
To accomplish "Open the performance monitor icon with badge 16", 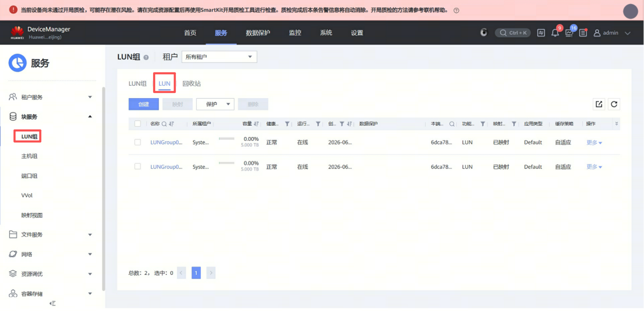I will [569, 33].
